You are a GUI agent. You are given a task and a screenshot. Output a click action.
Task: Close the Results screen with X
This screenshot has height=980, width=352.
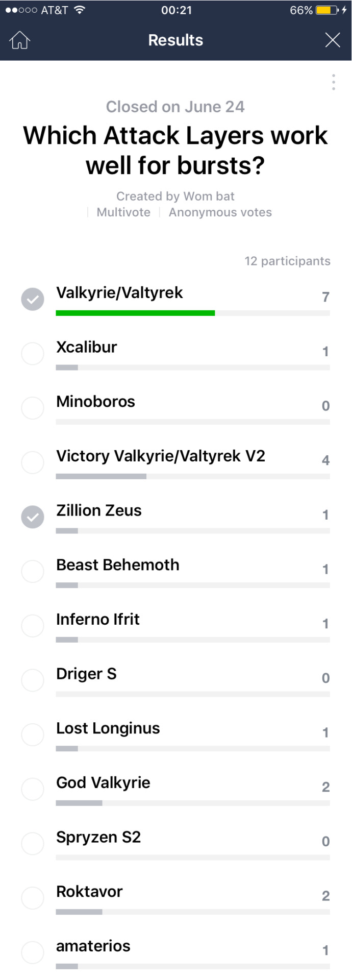pos(333,40)
